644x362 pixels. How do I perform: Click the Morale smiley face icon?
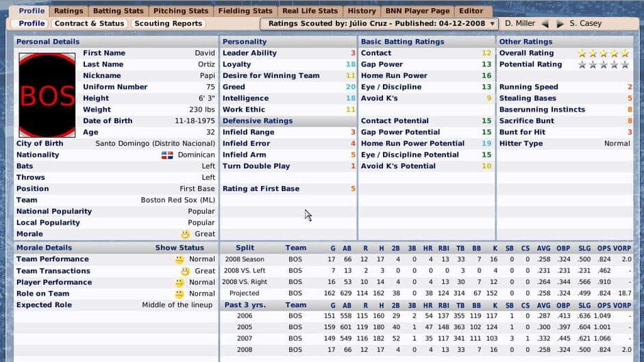click(185, 234)
